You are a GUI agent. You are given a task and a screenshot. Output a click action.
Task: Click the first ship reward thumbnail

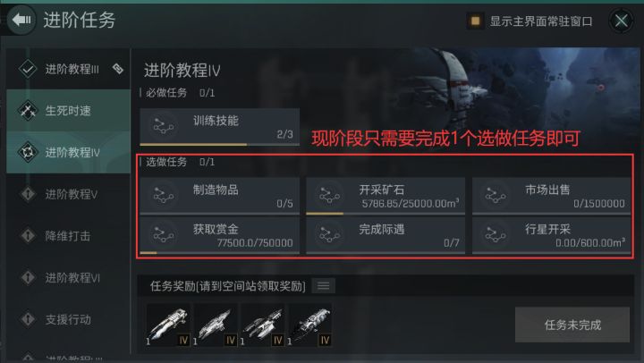(168, 325)
